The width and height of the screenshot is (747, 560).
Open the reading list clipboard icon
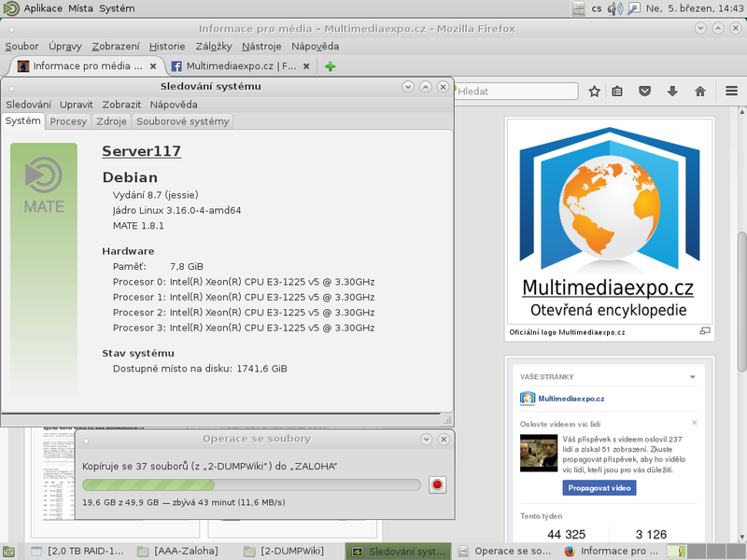(617, 91)
